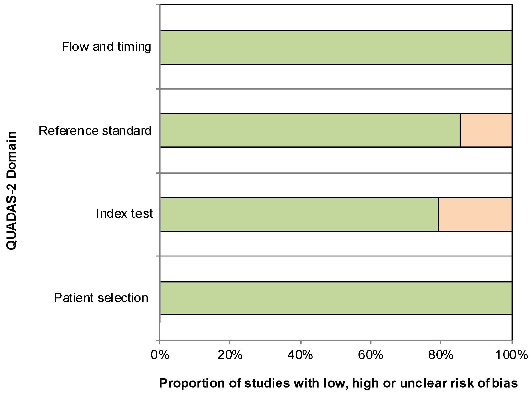
Task: Click the Index test green bar segment
Action: tap(299, 215)
